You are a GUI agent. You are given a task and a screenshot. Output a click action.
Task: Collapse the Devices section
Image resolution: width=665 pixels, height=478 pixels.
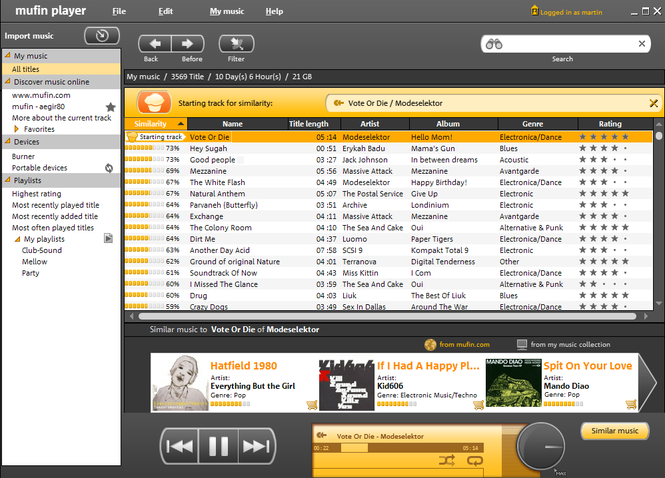(x=8, y=141)
